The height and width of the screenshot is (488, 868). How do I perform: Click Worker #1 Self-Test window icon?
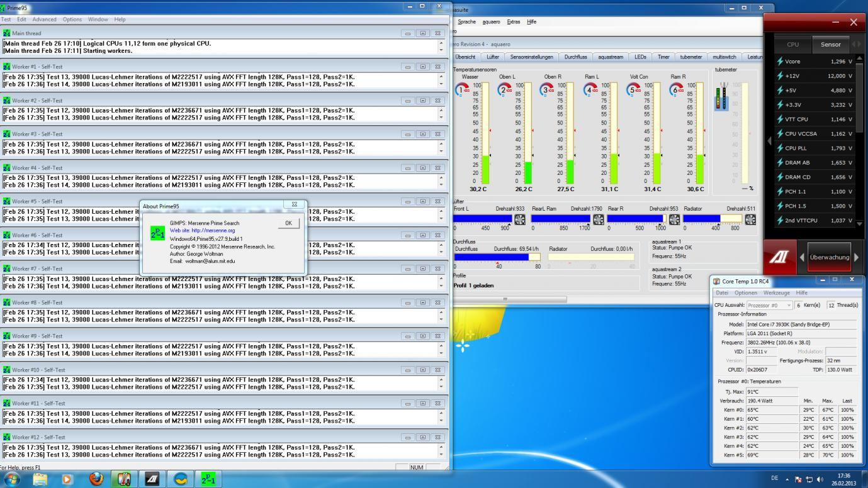(x=7, y=67)
